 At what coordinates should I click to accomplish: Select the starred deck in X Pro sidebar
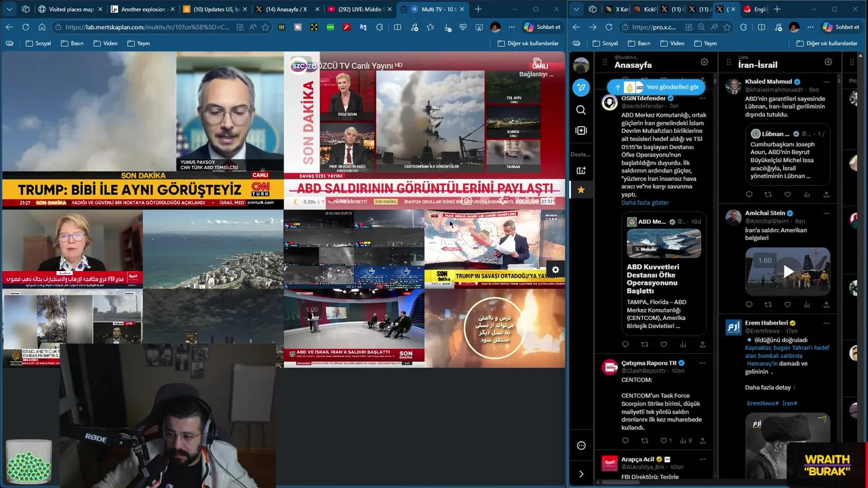tap(581, 190)
